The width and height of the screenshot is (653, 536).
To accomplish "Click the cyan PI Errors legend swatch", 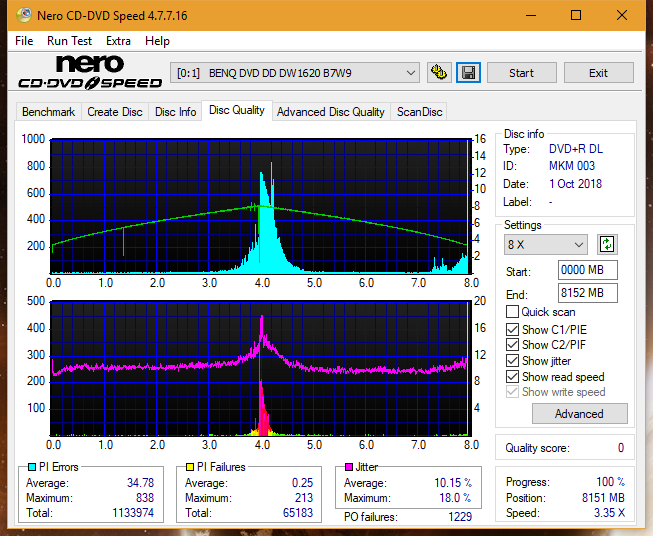I will (32, 467).
